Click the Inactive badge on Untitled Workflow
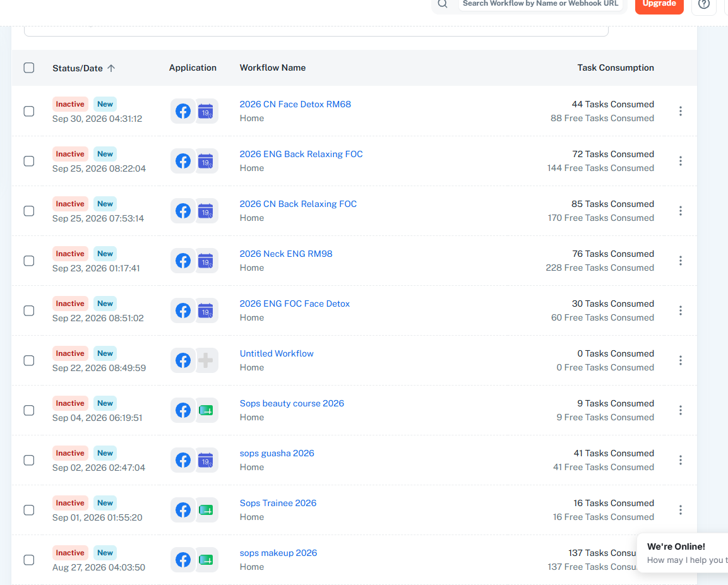This screenshot has width=728, height=585. pos(70,353)
